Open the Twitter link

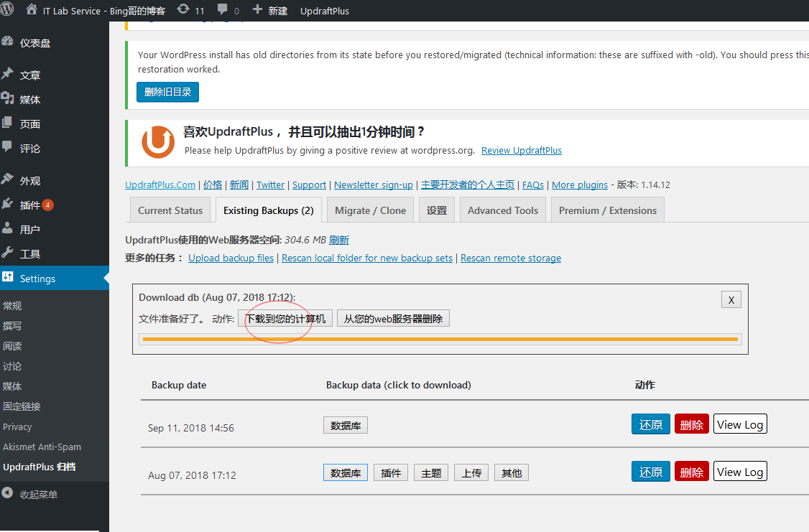click(270, 185)
